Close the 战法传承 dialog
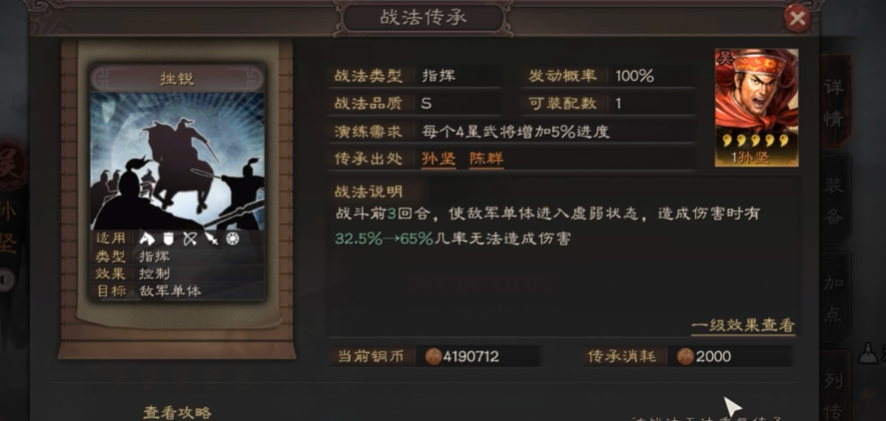The height and width of the screenshot is (421, 886). [x=797, y=19]
